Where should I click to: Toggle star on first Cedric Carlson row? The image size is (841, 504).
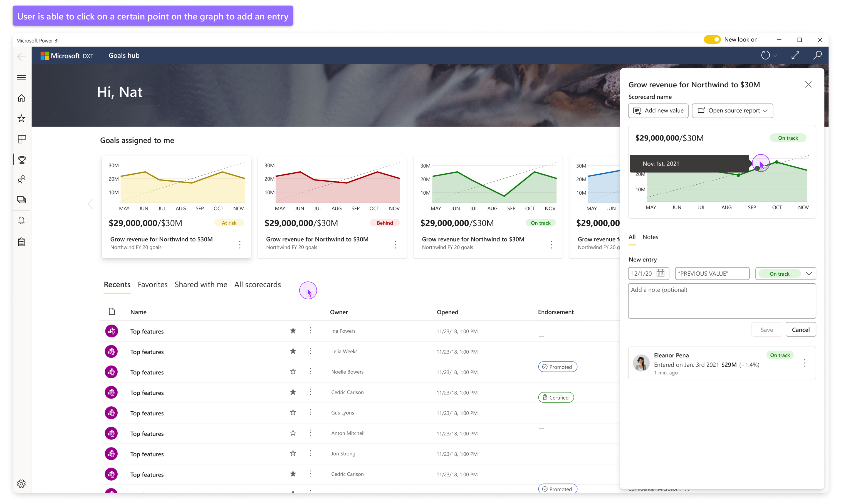point(293,392)
